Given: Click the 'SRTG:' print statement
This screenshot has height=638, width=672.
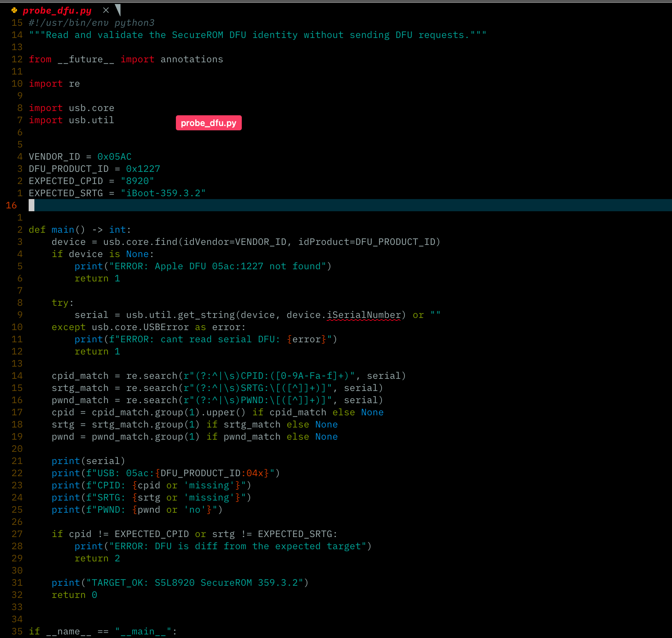Looking at the screenshot, I should (x=152, y=498).
